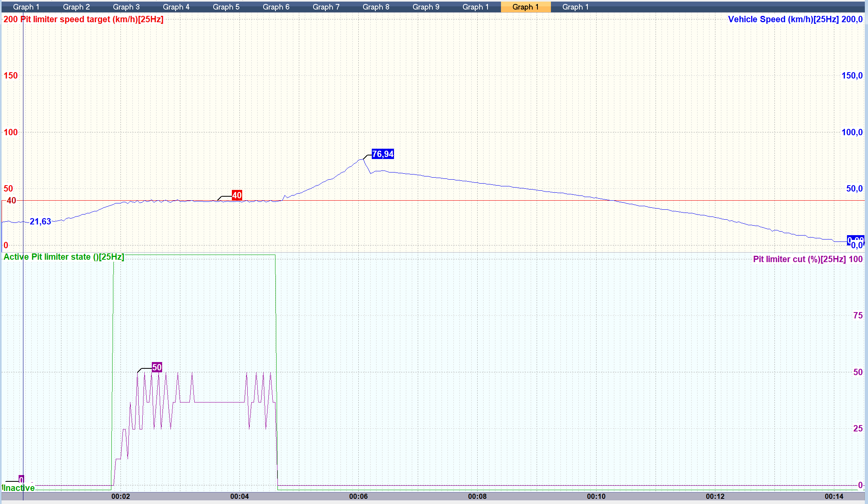Screen dimensions: 868x504
Task: Click the 00:06 mark on time axis
Action: pos(358,496)
